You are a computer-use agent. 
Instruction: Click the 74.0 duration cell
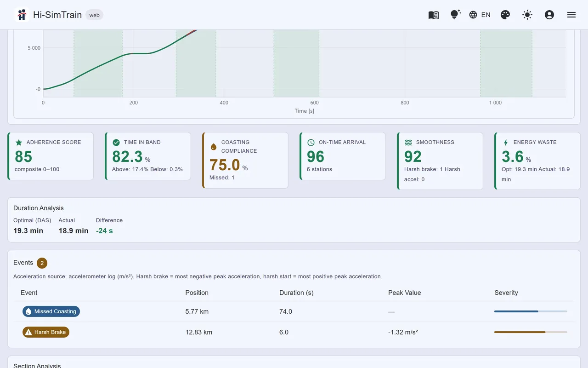[286, 311]
